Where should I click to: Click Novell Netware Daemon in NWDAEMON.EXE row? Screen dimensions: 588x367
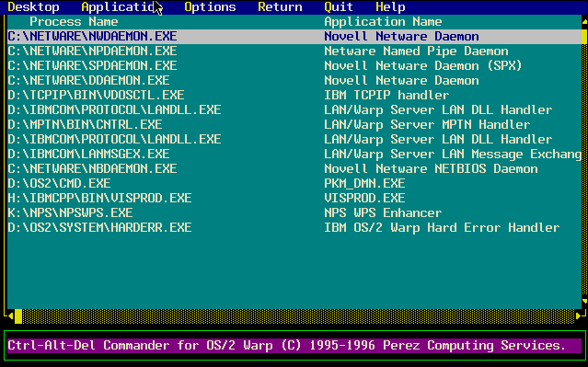[401, 37]
